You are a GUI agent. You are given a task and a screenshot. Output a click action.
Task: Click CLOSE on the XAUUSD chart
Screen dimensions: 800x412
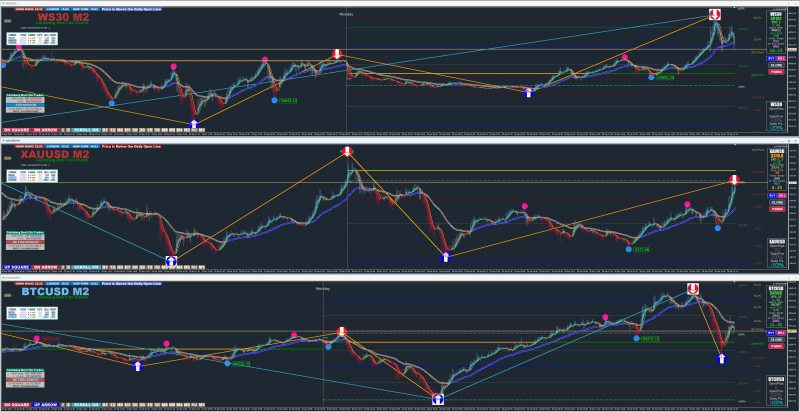pos(777,202)
